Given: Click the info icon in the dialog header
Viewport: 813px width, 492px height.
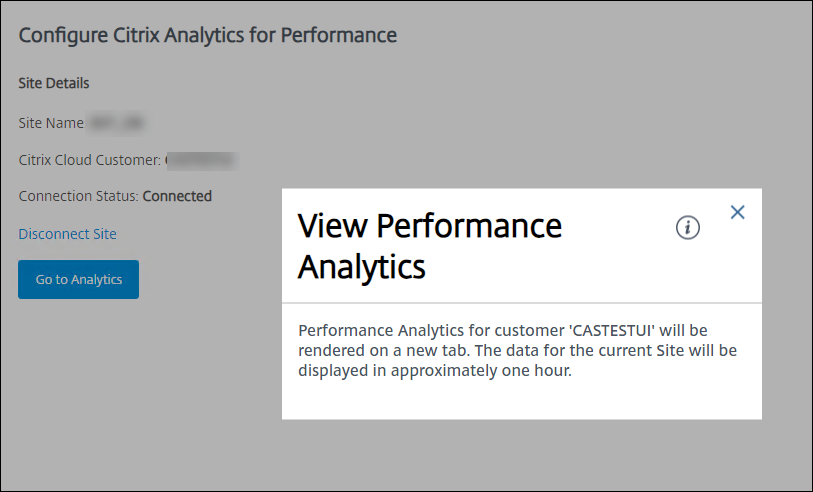Looking at the screenshot, I should (x=687, y=228).
